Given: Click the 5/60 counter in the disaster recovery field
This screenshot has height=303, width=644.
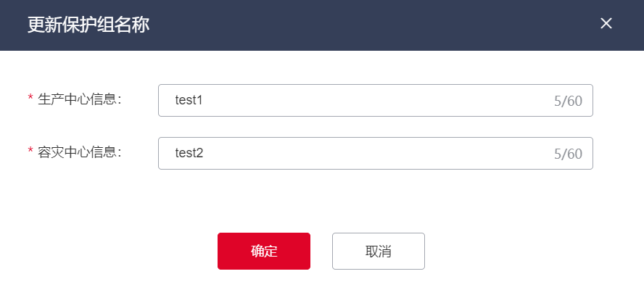Looking at the screenshot, I should (568, 154).
